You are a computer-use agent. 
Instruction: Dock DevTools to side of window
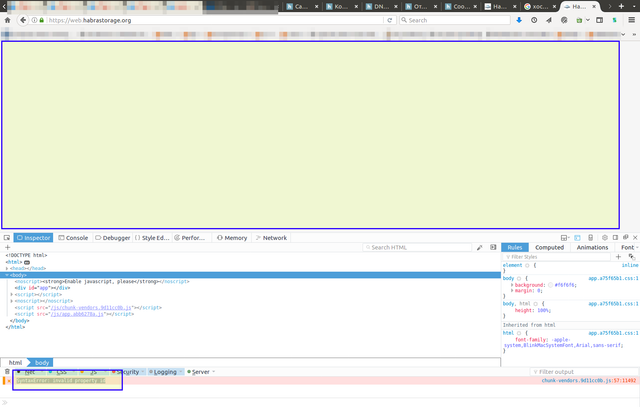tap(615, 238)
